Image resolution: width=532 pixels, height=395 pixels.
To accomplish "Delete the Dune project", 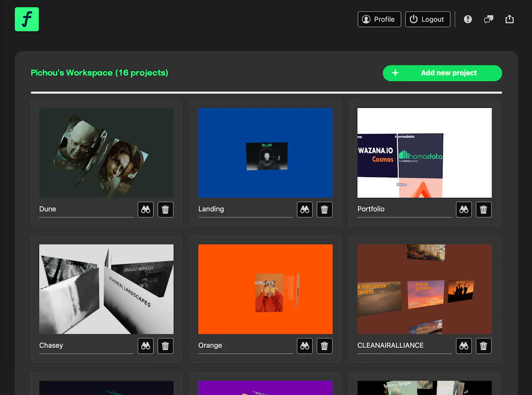I will point(165,209).
